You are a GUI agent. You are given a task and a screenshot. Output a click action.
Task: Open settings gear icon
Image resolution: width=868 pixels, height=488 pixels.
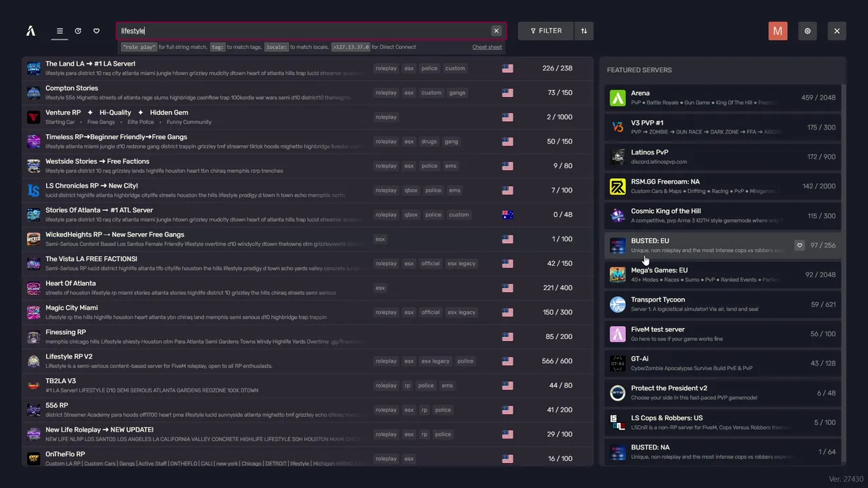(808, 30)
